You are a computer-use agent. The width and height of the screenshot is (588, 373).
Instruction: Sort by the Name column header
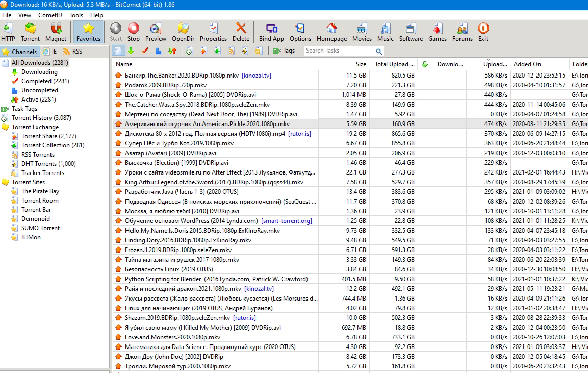tap(215, 64)
